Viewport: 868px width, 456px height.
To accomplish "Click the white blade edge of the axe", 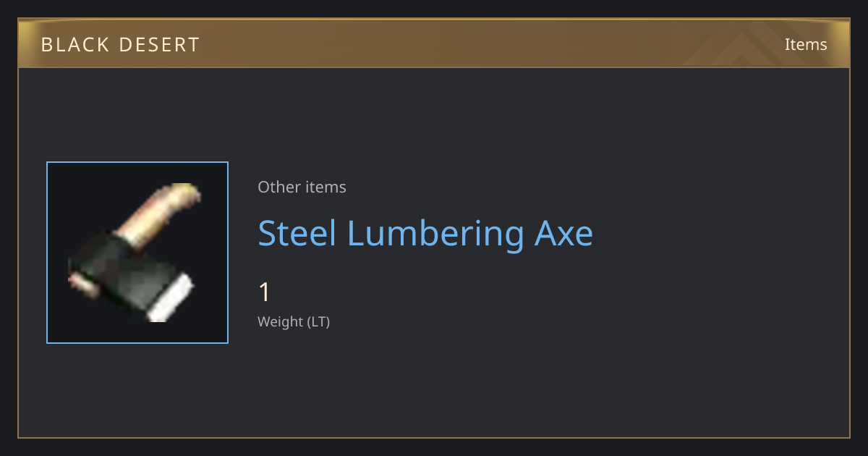I will (x=171, y=298).
